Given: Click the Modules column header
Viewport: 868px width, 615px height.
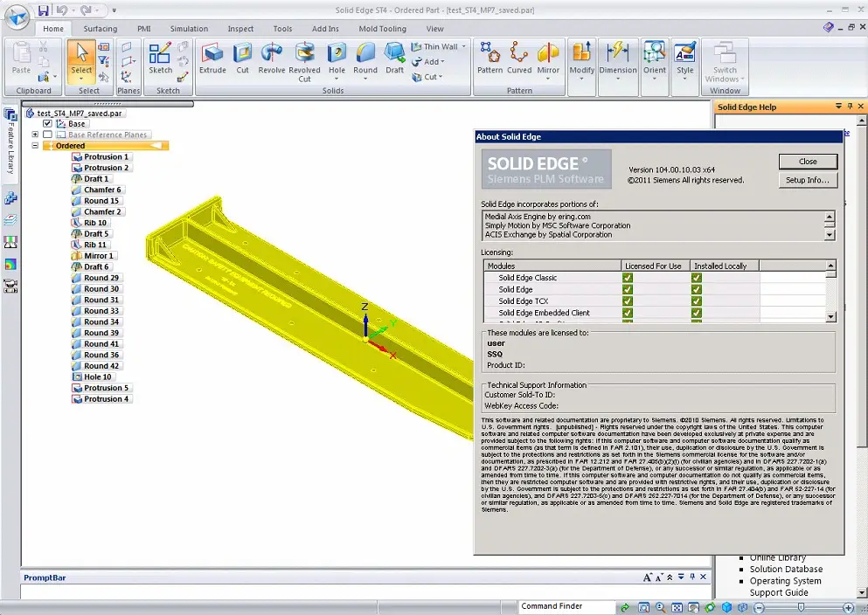Looking at the screenshot, I should tap(552, 266).
